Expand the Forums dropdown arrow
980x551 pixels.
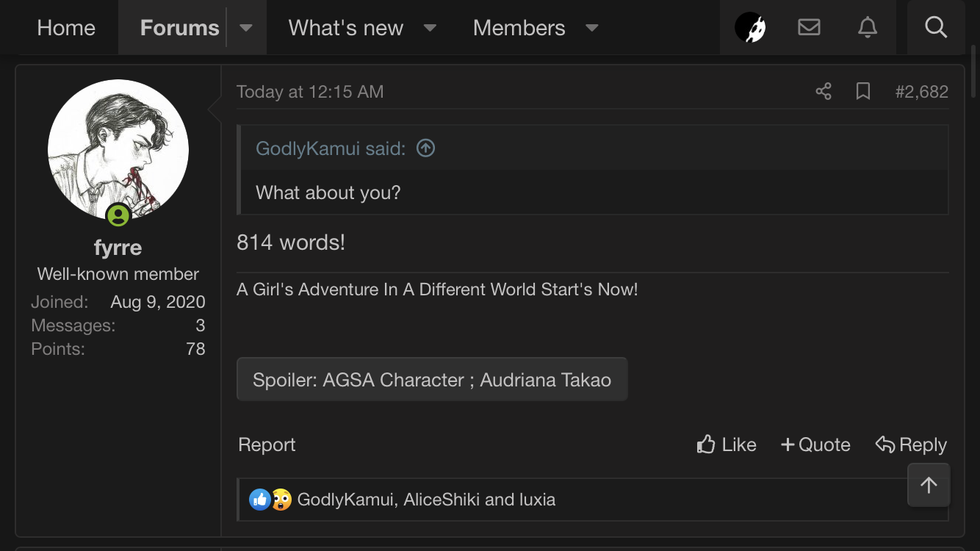[x=246, y=28]
